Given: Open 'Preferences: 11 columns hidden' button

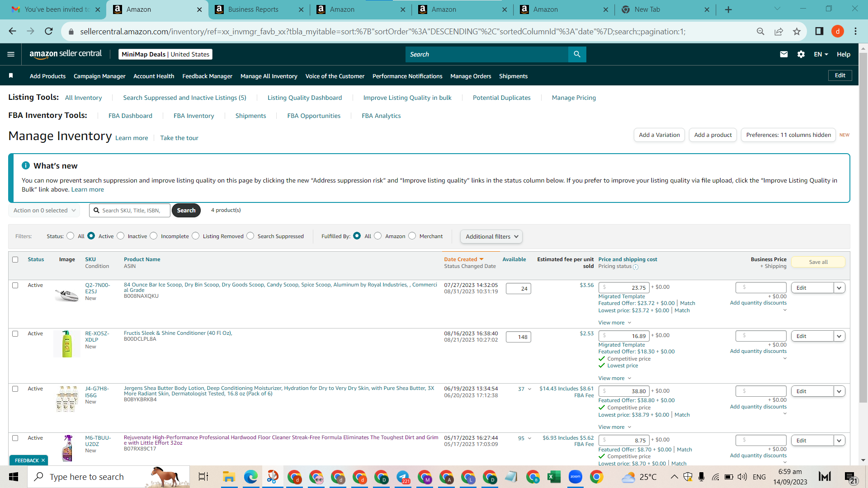Looking at the screenshot, I should pyautogui.click(x=788, y=135).
